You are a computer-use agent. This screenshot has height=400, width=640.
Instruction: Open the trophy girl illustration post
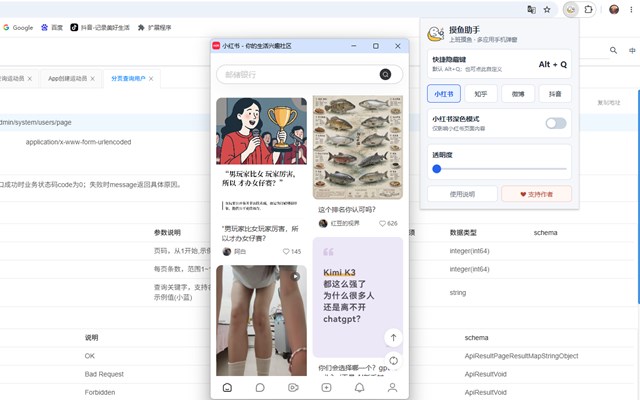(261, 131)
